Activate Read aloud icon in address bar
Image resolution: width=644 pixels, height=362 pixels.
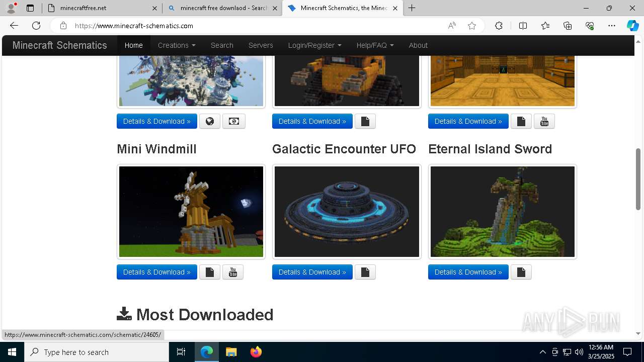(452, 26)
